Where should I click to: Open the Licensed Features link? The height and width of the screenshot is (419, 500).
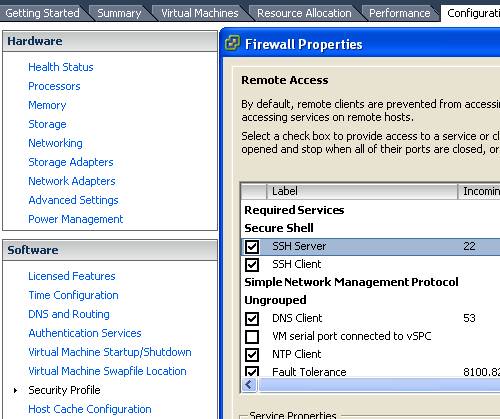pos(72,276)
